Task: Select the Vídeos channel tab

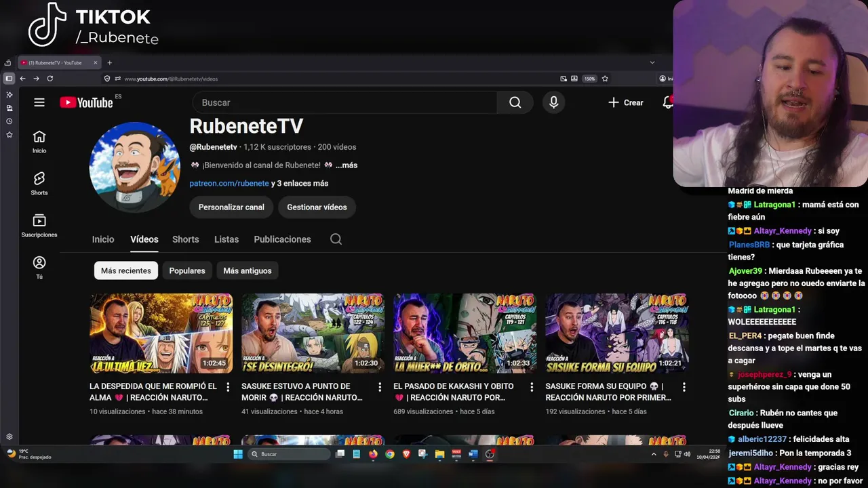Action: point(144,239)
